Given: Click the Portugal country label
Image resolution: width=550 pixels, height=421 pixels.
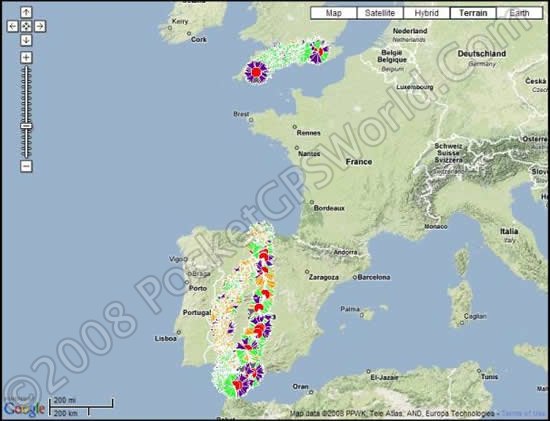Looking at the screenshot, I should (x=196, y=312).
